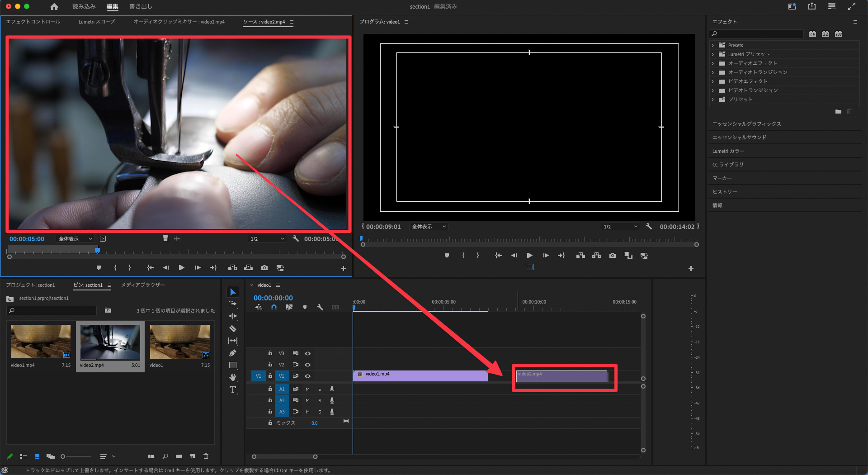
Task: Open the 書き出し workspace
Action: [141, 7]
